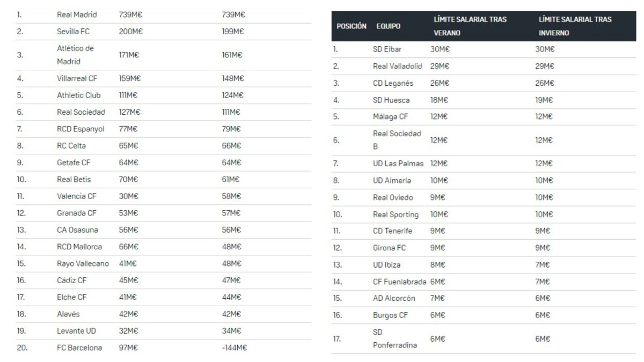Click the Real Sociedad B team name
644x362 pixels.
click(397, 139)
